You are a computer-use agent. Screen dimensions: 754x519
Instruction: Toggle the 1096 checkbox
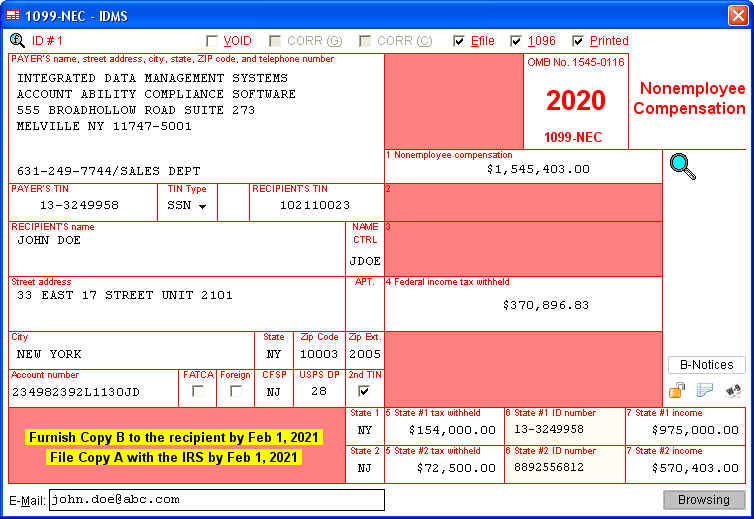click(516, 42)
